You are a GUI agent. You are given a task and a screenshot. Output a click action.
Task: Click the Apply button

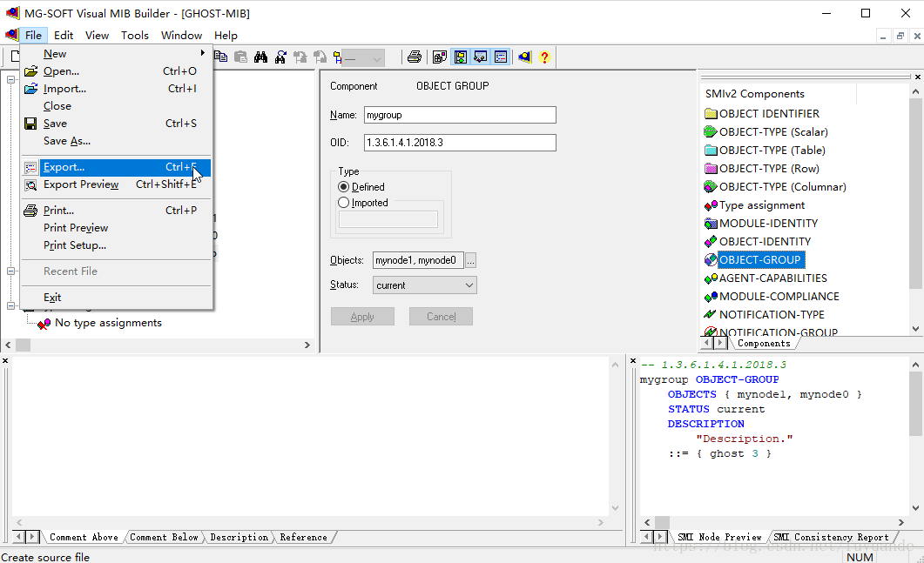[x=362, y=317]
